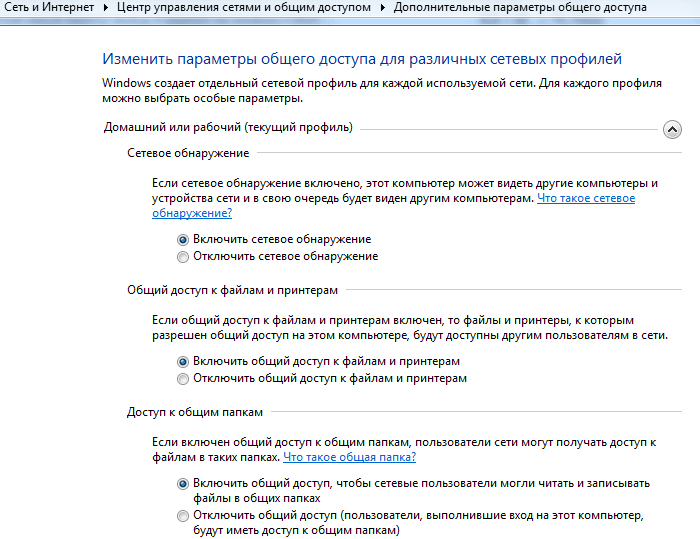Click Дополнительные параметры общего доступа breadcrumb
The height and width of the screenshot is (539, 700).
(x=519, y=8)
